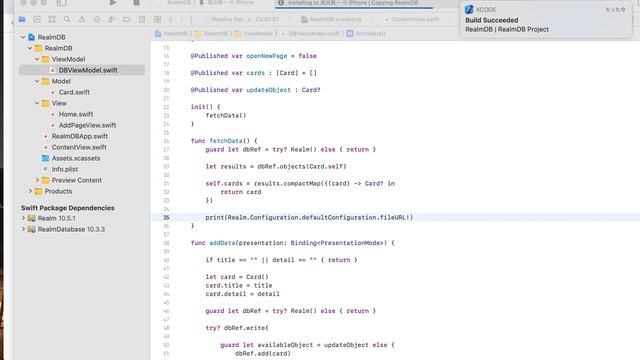Click the Build Succeeded notification
Screen dimensions: 640x360
(546, 19)
